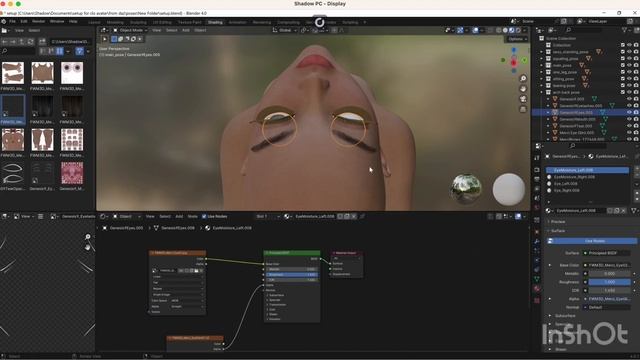Image resolution: width=640 pixels, height=360 pixels.
Task: Switch viewport to rendered shading
Action: 518,30
